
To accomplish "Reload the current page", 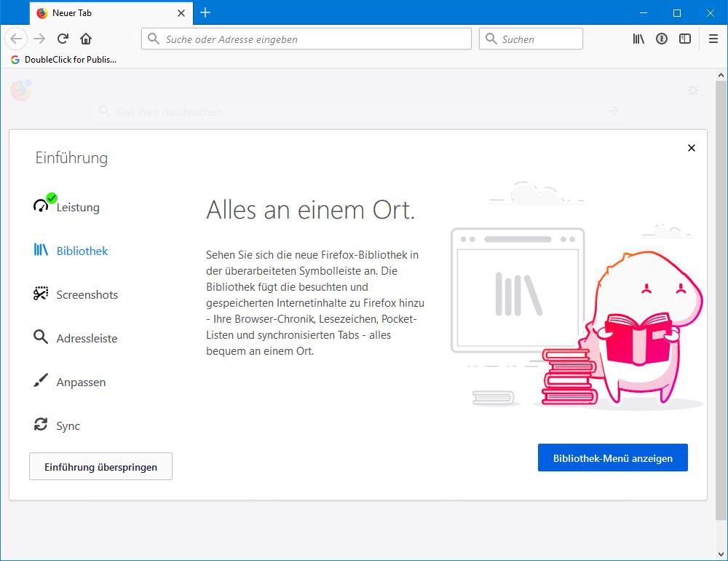I will click(x=63, y=39).
